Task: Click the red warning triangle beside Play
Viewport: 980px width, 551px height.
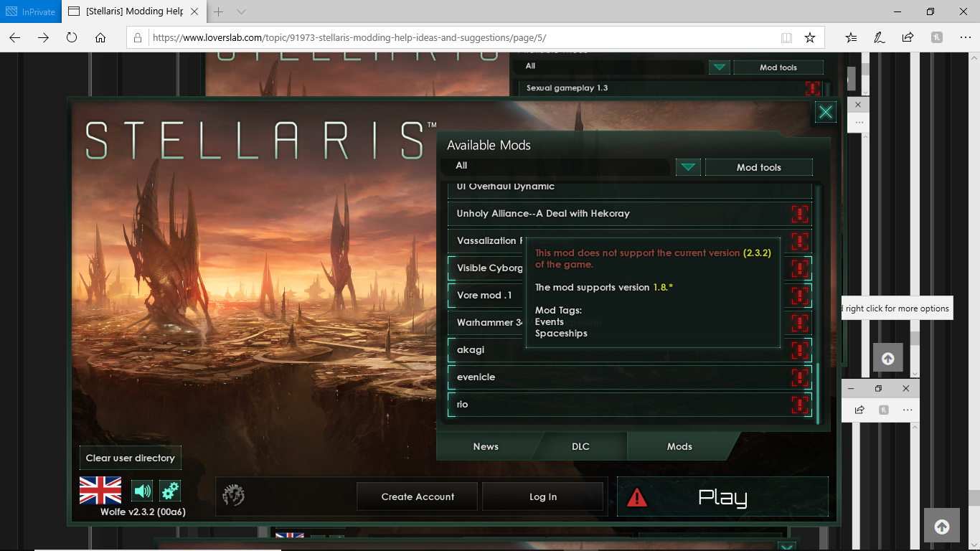Action: coord(637,497)
